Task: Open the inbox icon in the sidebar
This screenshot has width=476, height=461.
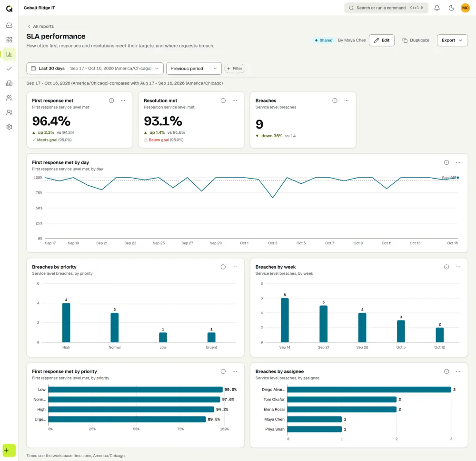Action: [9, 25]
